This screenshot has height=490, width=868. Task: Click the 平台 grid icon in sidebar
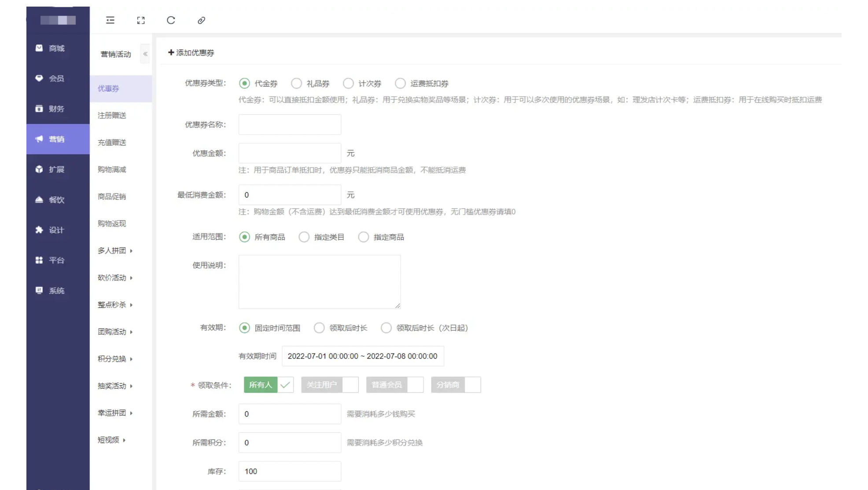39,260
